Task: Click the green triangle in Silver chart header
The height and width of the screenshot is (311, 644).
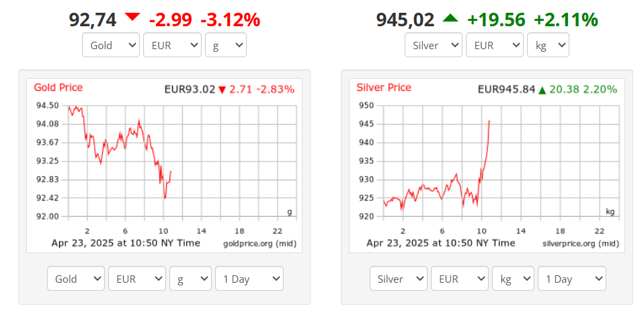Action: (x=542, y=90)
